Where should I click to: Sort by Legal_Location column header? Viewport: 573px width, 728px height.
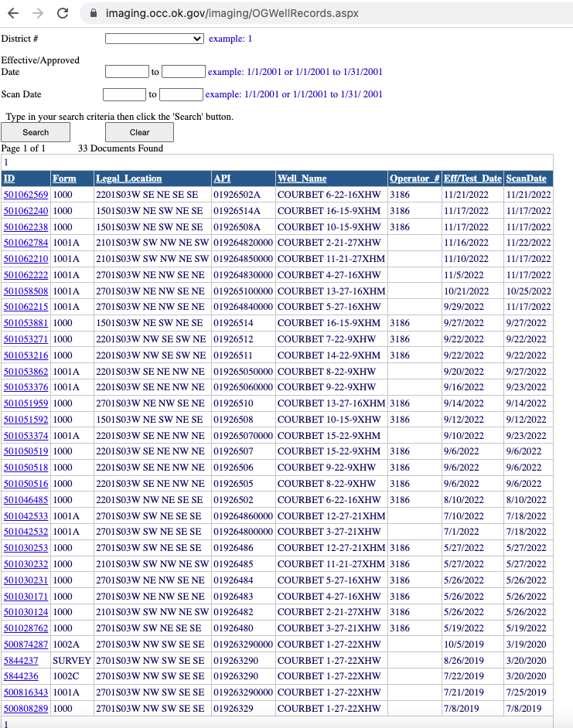128,179
